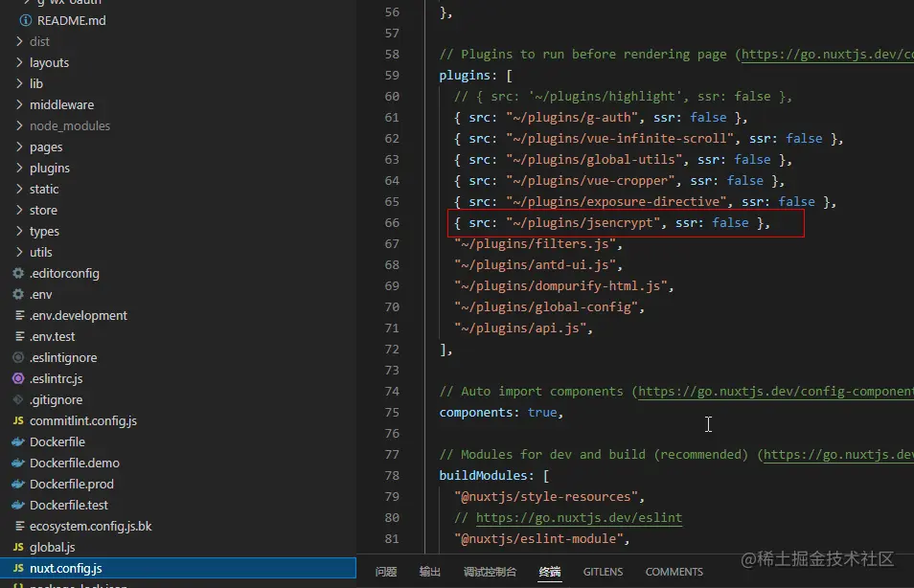
Task: Expand the lib folder chevron
Action: point(19,83)
